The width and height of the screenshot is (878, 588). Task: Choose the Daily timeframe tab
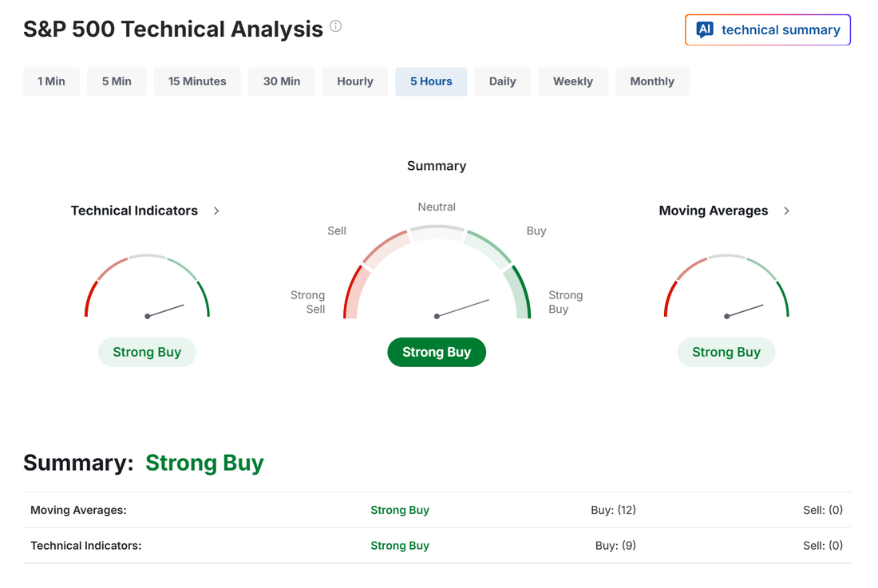(503, 81)
